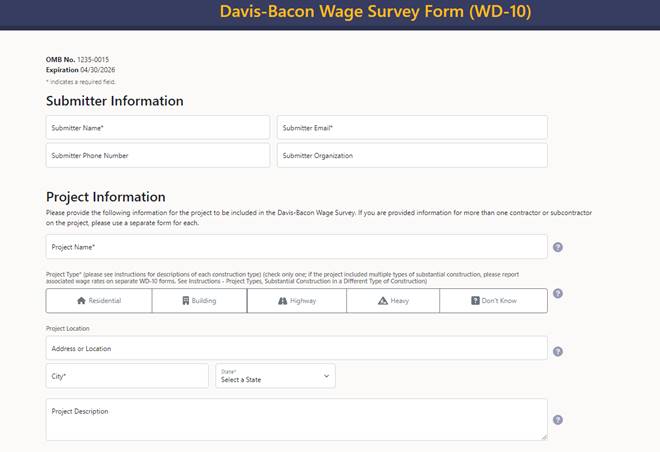Choose the Highway road icon option
The image size is (660, 452).
pyautogui.click(x=296, y=301)
